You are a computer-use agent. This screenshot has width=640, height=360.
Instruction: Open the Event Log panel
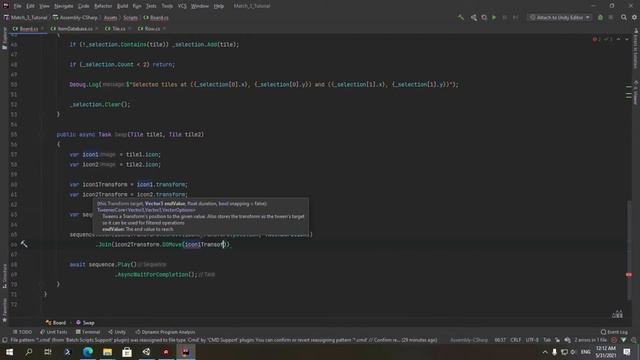coord(614,332)
